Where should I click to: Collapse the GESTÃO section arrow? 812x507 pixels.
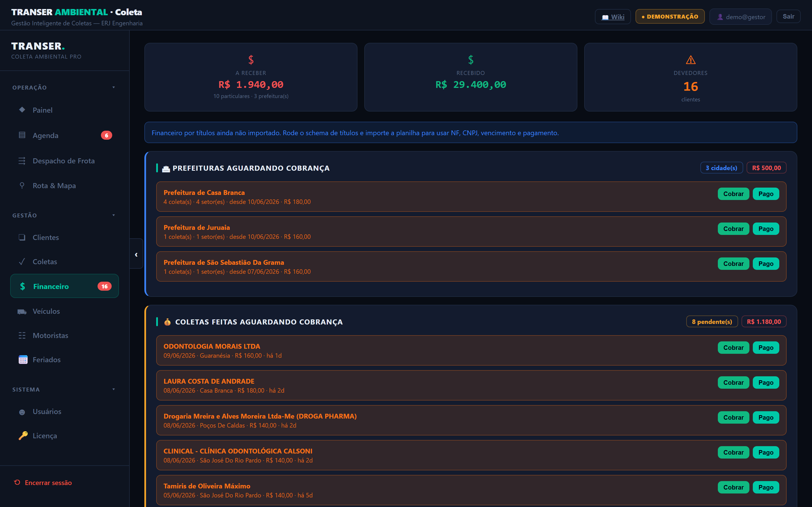point(114,215)
